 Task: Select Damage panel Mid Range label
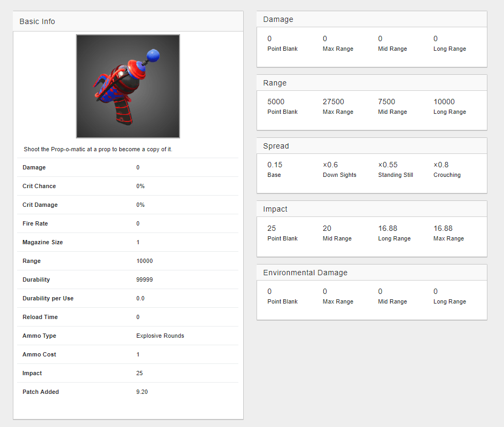(392, 49)
